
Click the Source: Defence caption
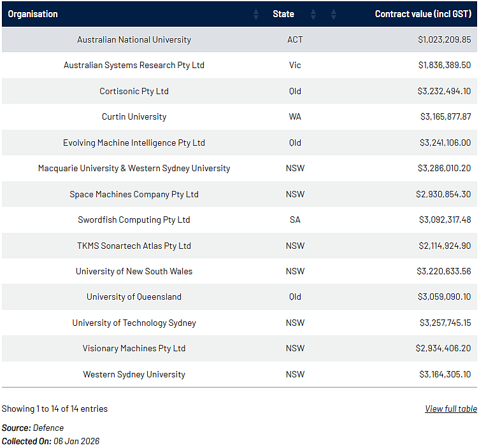32,428
